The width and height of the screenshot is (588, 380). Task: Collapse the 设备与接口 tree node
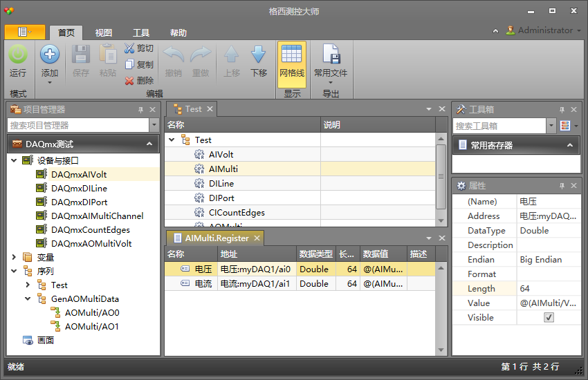(x=14, y=160)
